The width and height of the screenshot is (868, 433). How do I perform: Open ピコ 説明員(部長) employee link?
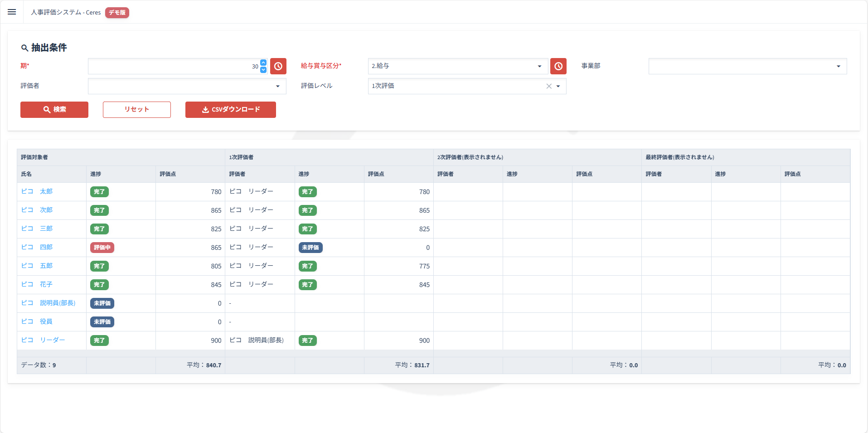click(x=48, y=303)
